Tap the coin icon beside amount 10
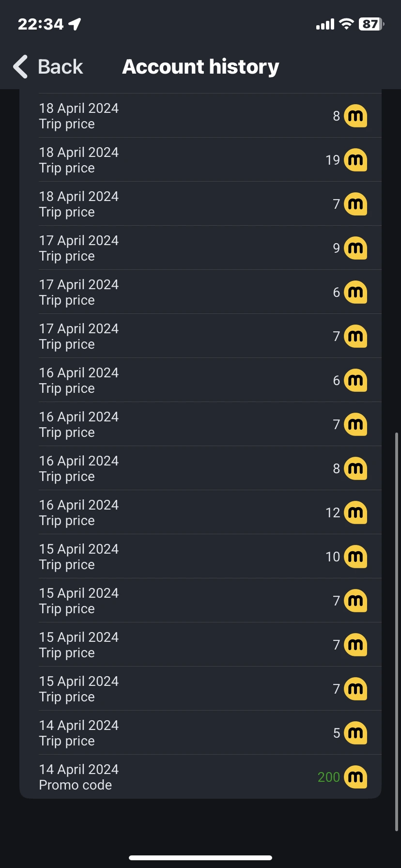 pos(355,557)
